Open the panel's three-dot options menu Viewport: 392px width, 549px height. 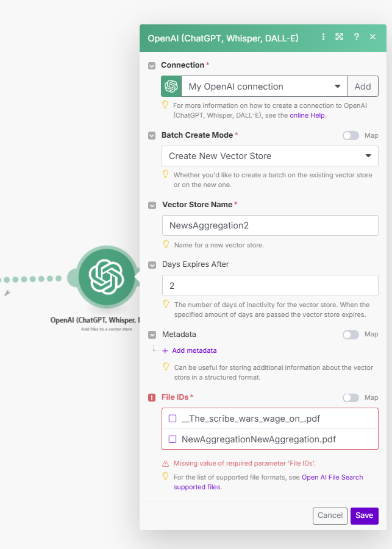click(324, 37)
